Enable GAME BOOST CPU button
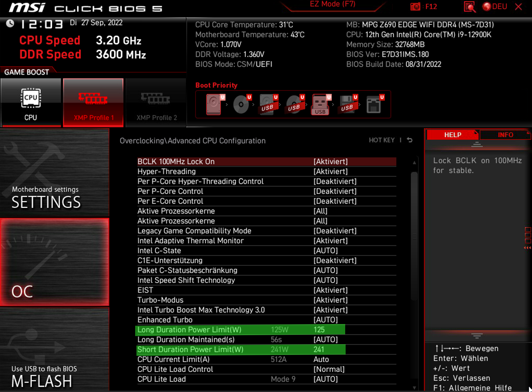 (x=31, y=102)
